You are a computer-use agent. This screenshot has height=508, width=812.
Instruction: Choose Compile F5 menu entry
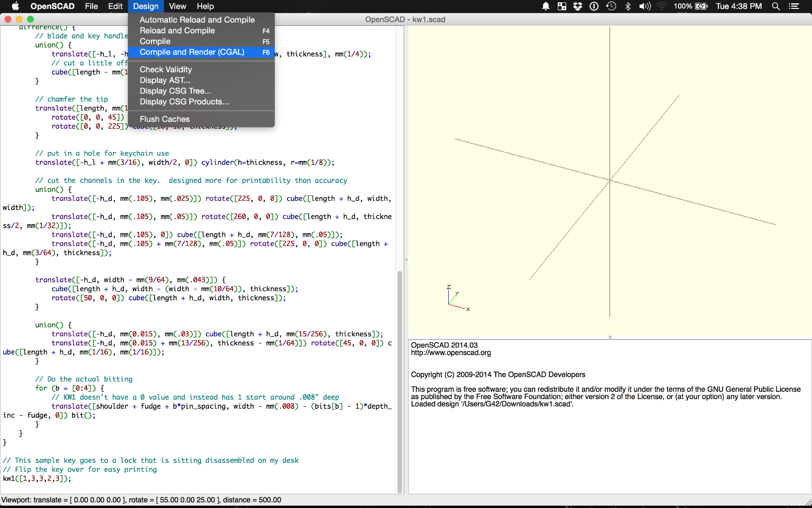[201, 41]
